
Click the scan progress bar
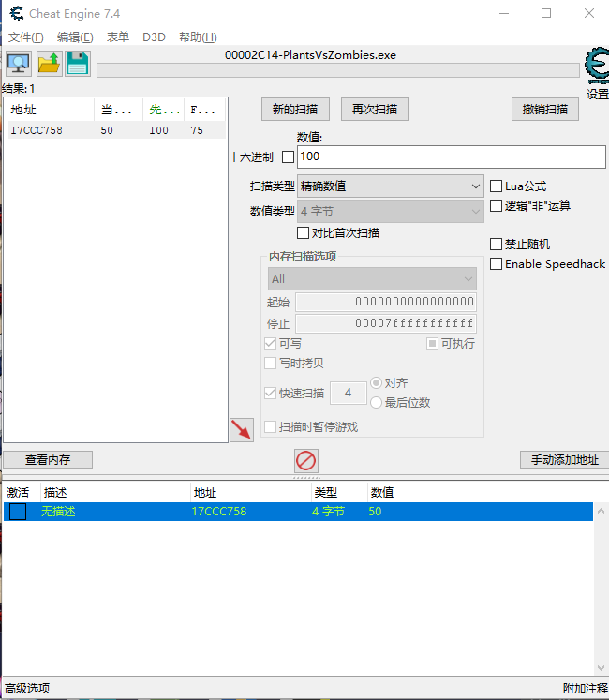point(337,70)
